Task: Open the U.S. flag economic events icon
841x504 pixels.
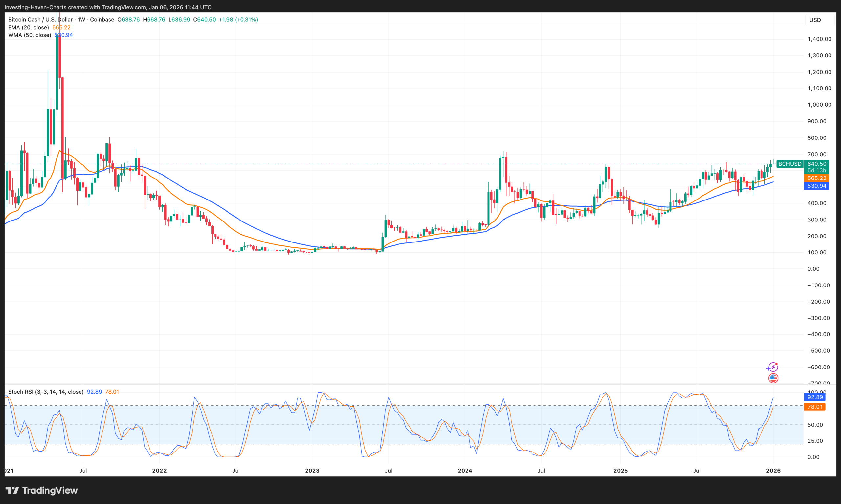Action: pos(773,379)
